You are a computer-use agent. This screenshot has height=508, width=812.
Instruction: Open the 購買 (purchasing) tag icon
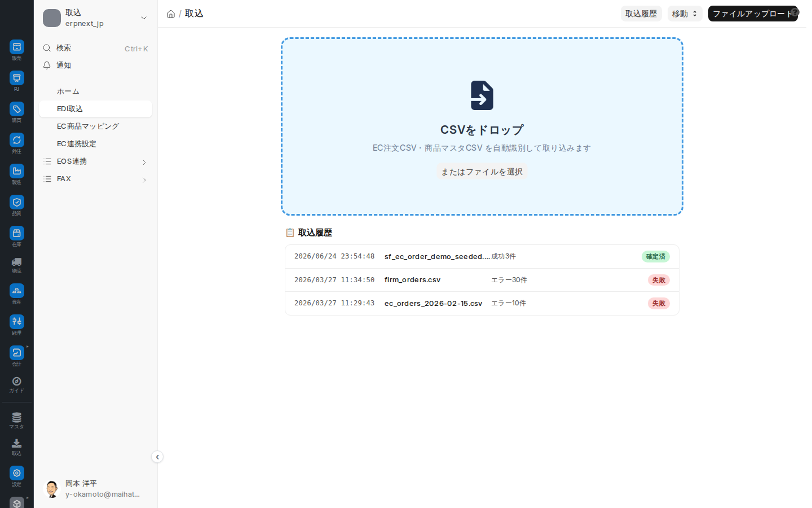[x=17, y=109]
